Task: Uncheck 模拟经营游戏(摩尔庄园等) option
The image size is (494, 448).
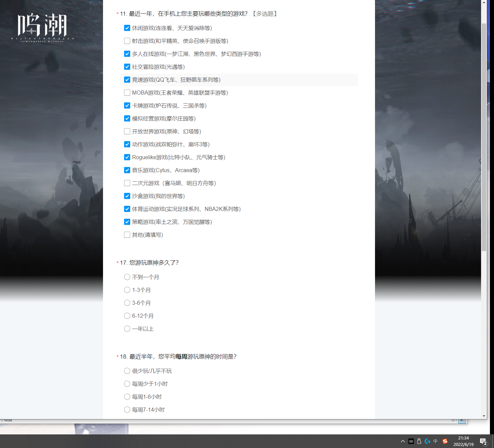Action: pos(127,118)
